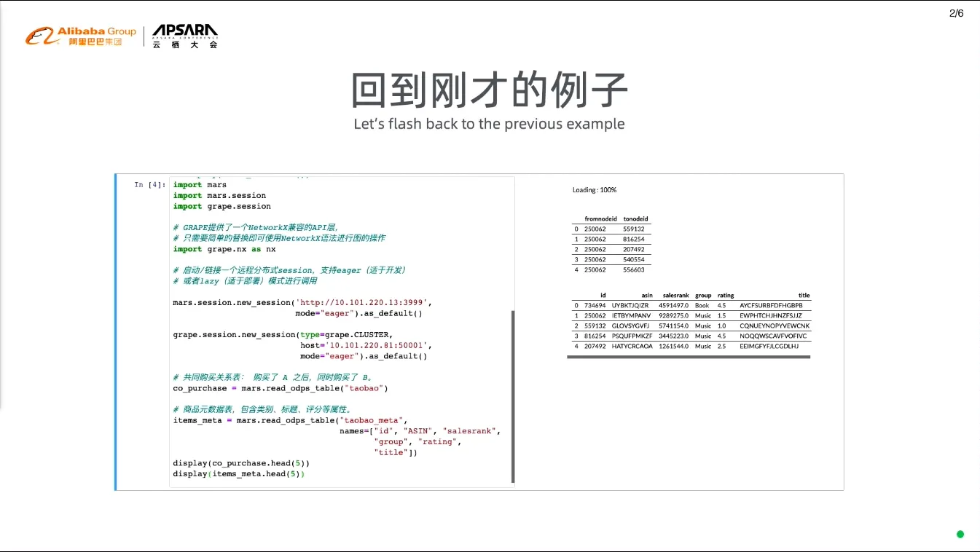980x552 pixels.
Task: Click the Alibaba Group logo
Action: 80,36
